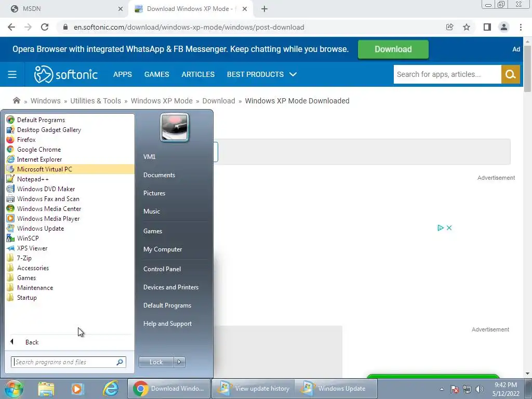Launch Notepad++ from the Start menu

[x=70, y=179]
